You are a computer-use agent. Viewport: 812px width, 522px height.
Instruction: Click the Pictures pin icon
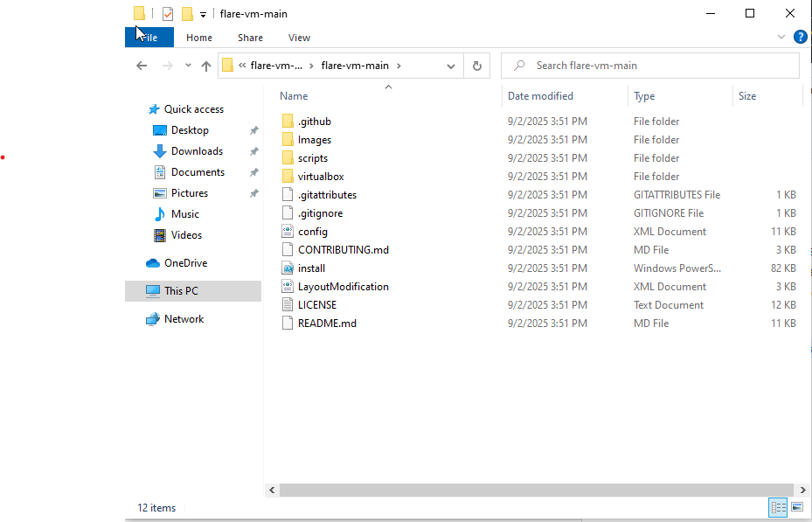tap(253, 193)
